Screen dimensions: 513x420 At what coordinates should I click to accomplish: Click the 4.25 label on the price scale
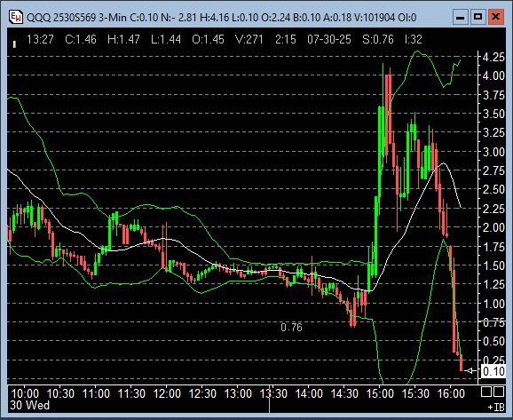point(493,57)
